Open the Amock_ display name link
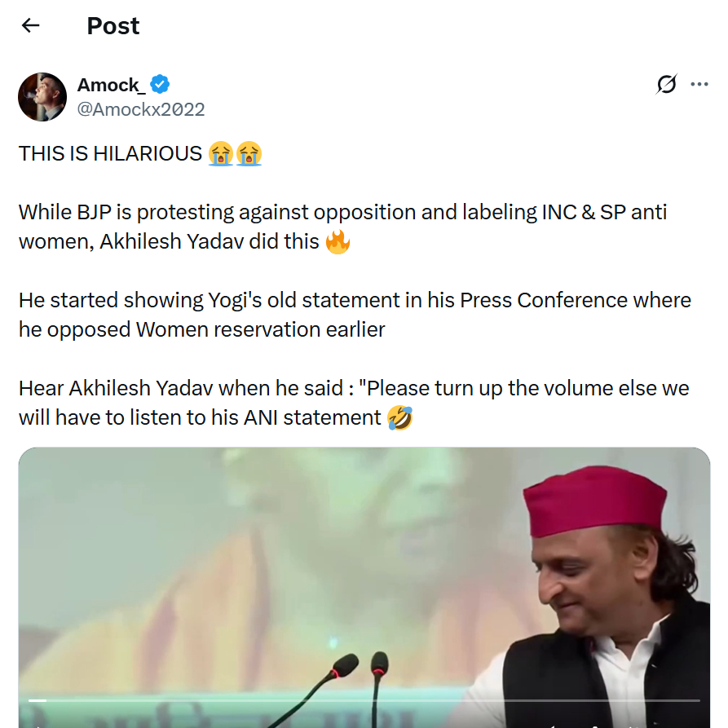 [112, 84]
